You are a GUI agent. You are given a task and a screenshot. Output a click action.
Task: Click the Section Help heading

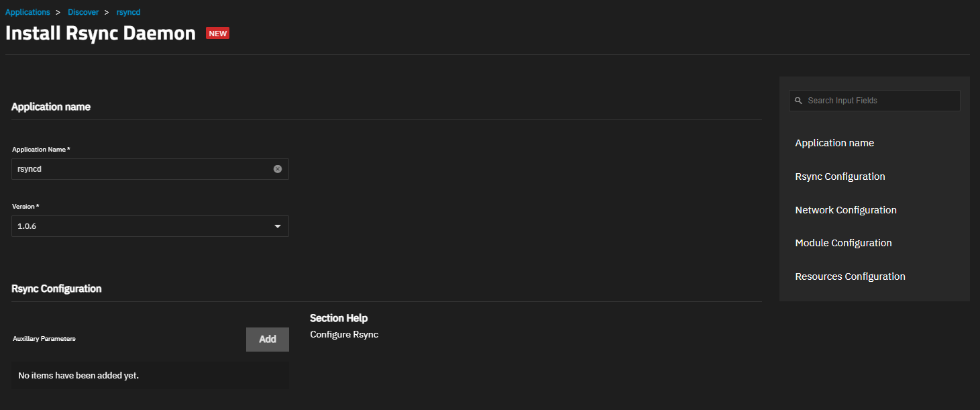point(339,318)
